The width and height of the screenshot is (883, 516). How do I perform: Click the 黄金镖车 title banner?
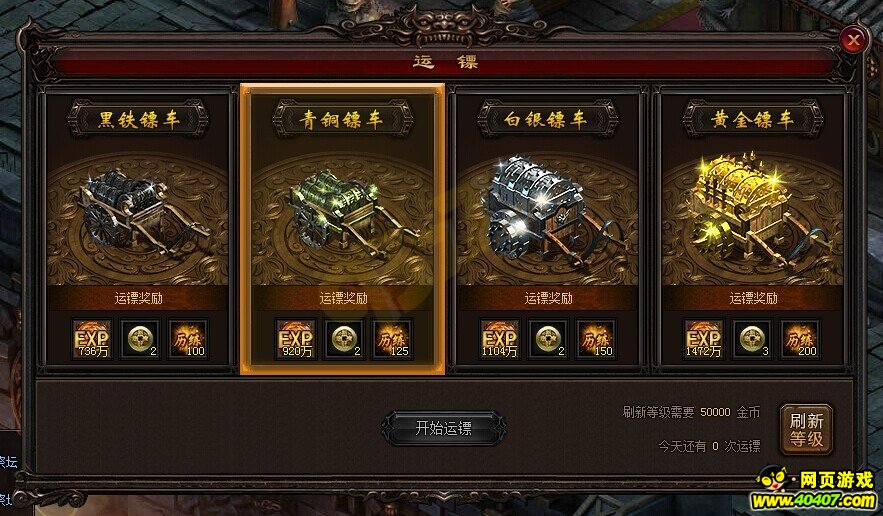tap(752, 119)
